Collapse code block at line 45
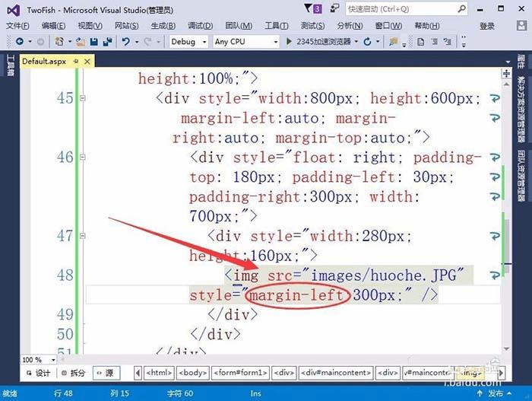Screen dimensions: 532x401 [82, 98]
